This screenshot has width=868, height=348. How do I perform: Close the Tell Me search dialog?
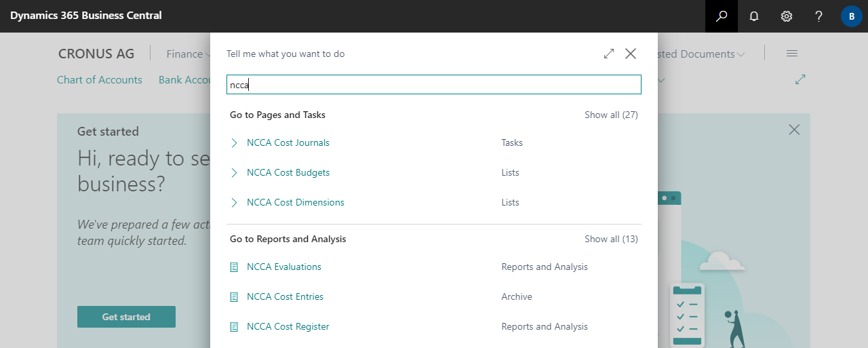[631, 54]
